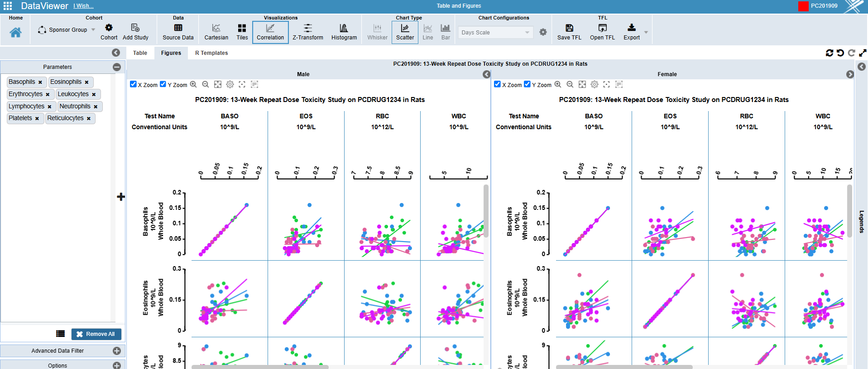This screenshot has width=868, height=369.
Task: Switch to the R Templates tab
Action: point(211,53)
